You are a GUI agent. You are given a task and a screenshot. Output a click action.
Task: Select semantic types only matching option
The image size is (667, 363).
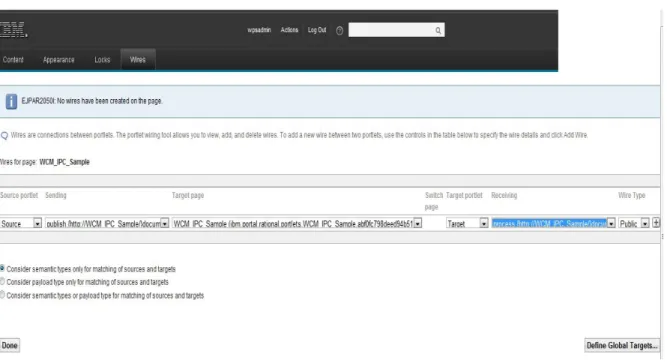click(2, 269)
